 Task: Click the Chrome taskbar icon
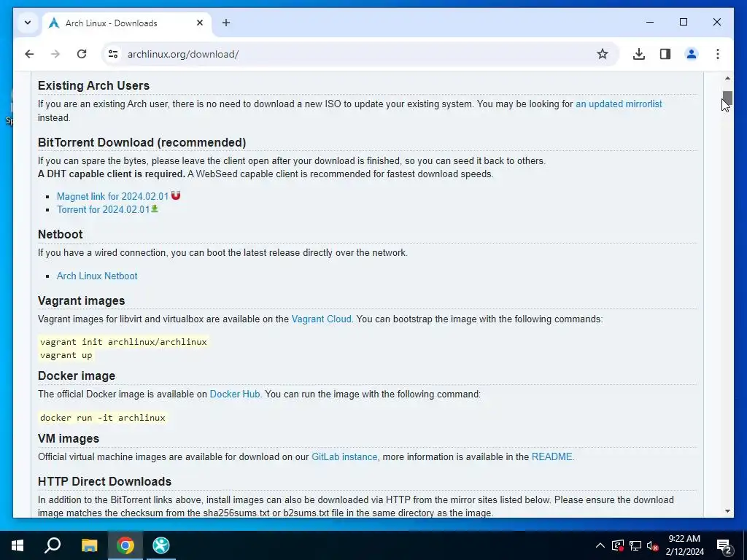pos(125,545)
